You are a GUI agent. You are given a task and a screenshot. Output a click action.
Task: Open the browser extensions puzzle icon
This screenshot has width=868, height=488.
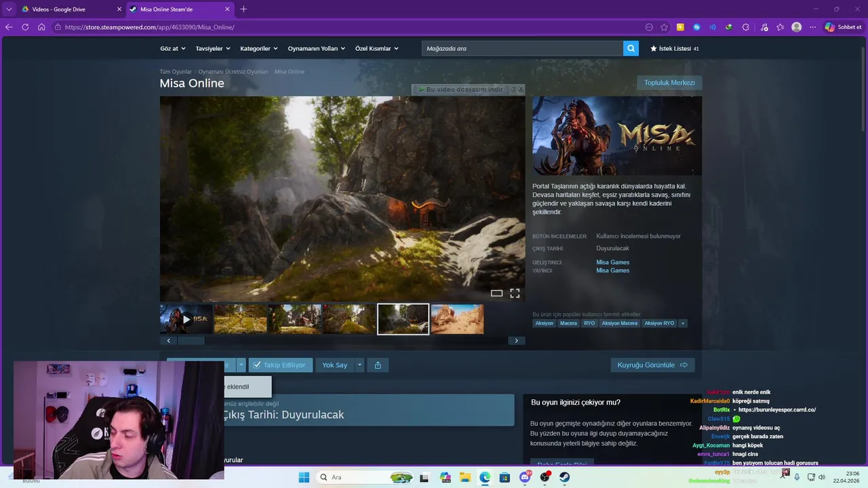click(746, 27)
